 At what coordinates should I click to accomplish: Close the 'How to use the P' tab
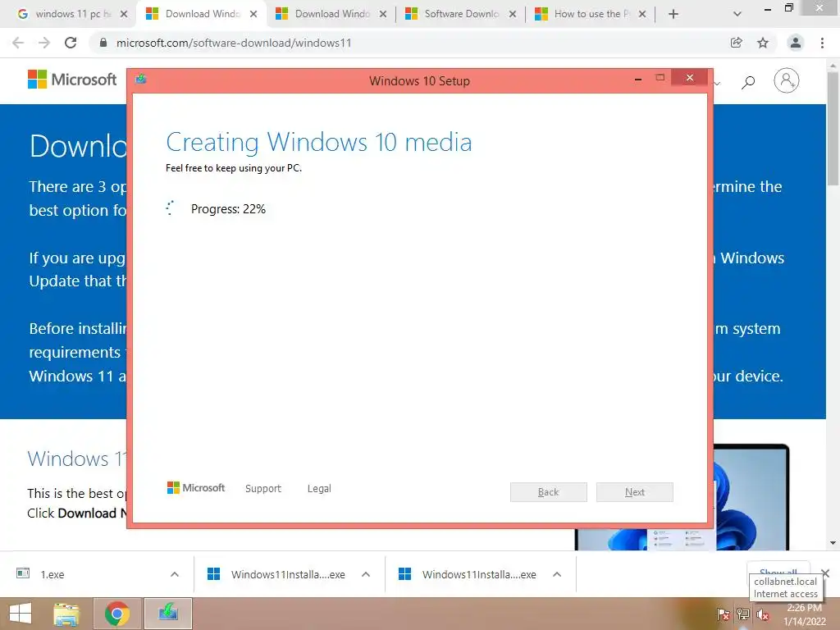coord(642,14)
